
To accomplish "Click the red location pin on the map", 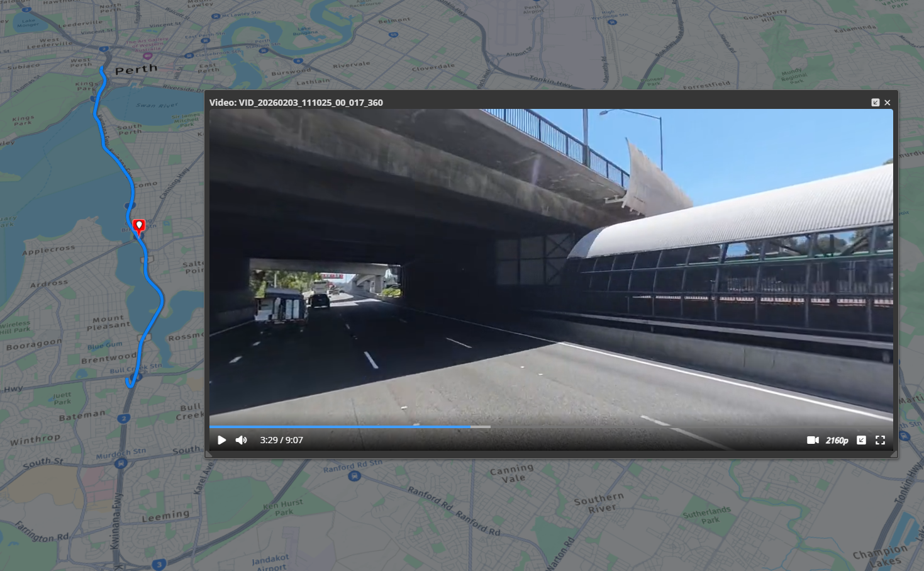I will click(139, 225).
